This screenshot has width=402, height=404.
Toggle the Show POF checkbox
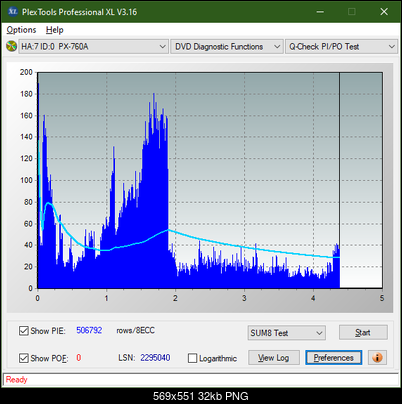(x=24, y=358)
